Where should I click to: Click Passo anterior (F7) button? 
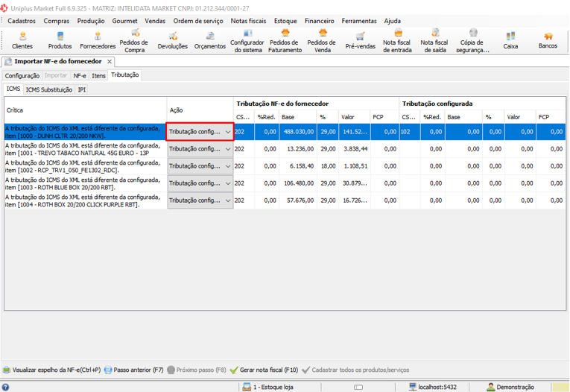pyautogui.click(x=134, y=370)
